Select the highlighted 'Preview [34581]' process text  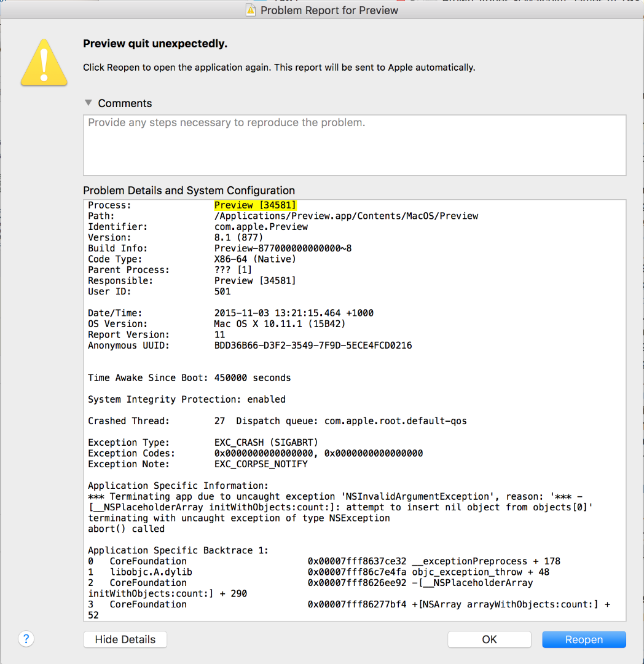[x=255, y=205]
